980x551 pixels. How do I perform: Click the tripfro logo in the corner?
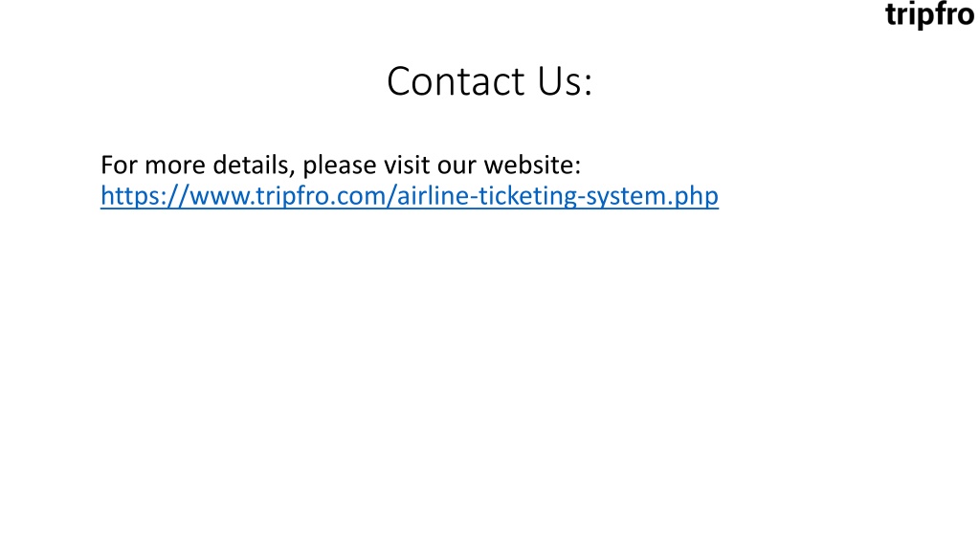pos(930,14)
